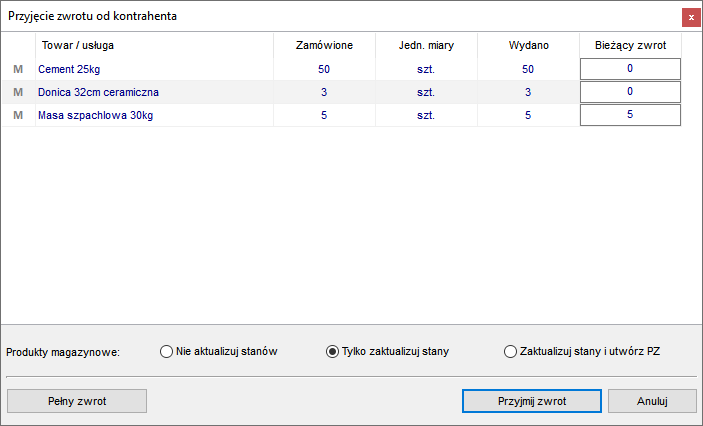Image resolution: width=703 pixels, height=426 pixels.
Task: Click the M icon beside Cement 25kg
Action: pos(18,69)
